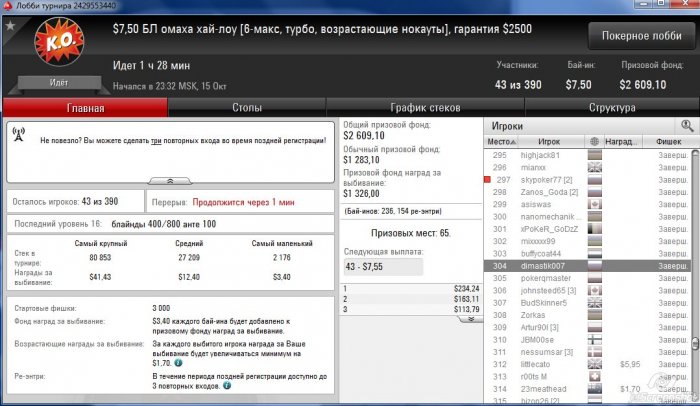Viewport: 700px width, 406px height.
Task: Open the Структура tab
Action: click(612, 108)
